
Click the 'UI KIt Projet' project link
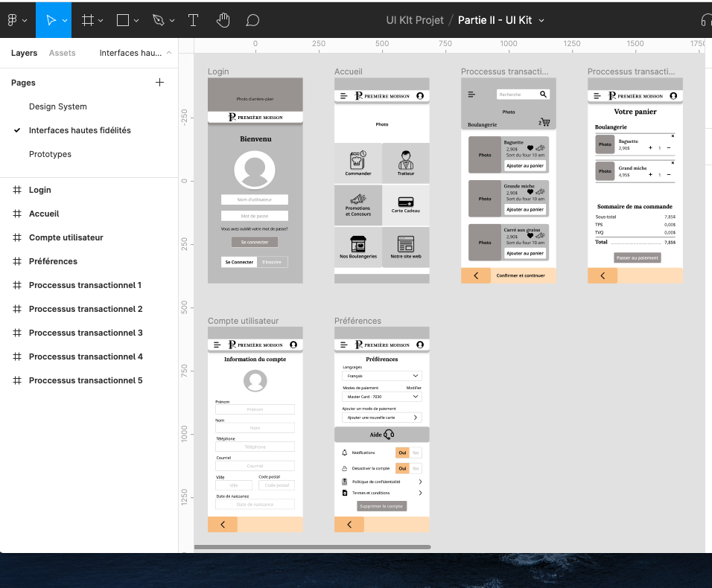[413, 20]
